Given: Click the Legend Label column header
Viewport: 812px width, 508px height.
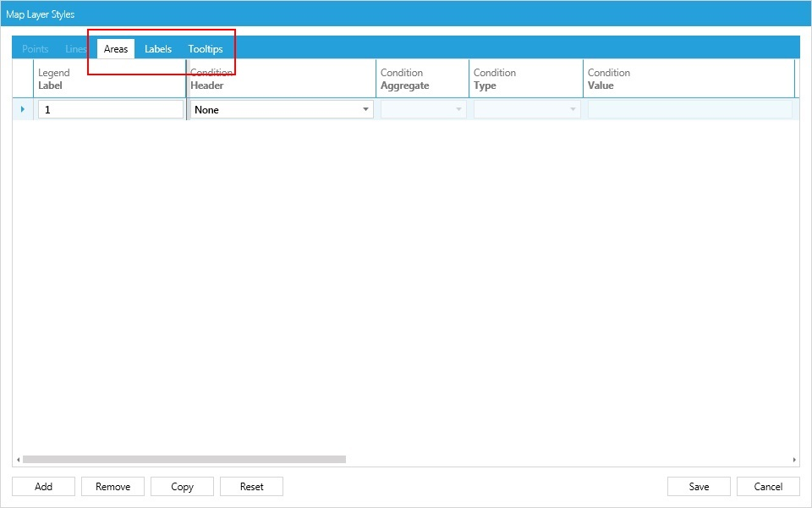Looking at the screenshot, I should tap(110, 79).
